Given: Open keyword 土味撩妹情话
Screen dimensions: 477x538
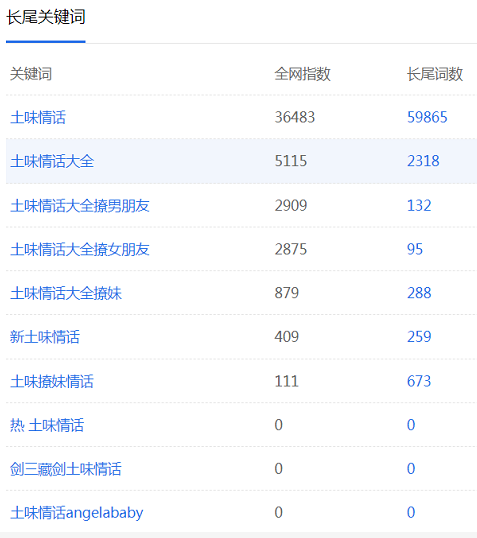Looking at the screenshot, I should tap(52, 381).
